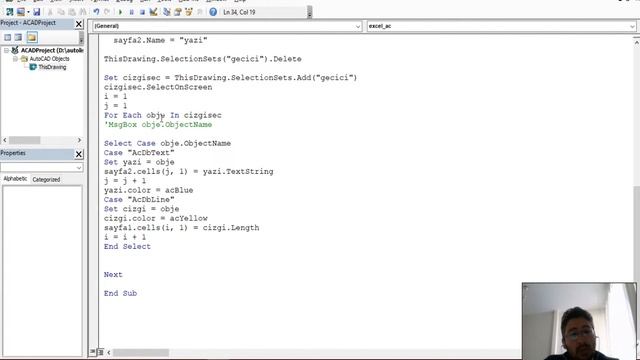Switch to the Categorized properties tab
This screenshot has width=640, height=360.
[46, 179]
